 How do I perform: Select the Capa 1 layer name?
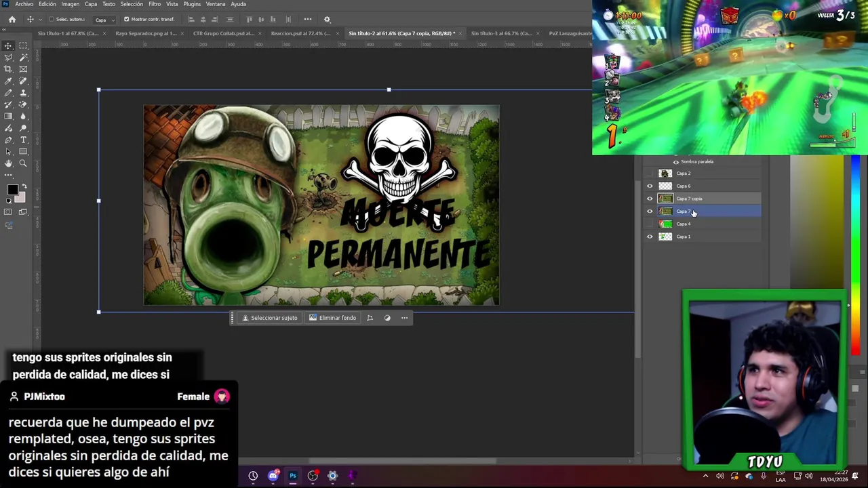click(684, 237)
